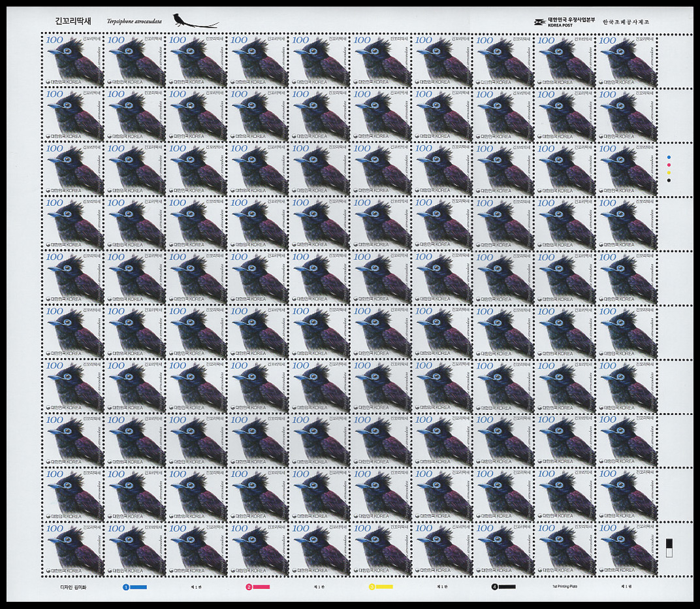
Task: Select the top-left corner stamp
Action: [72, 60]
